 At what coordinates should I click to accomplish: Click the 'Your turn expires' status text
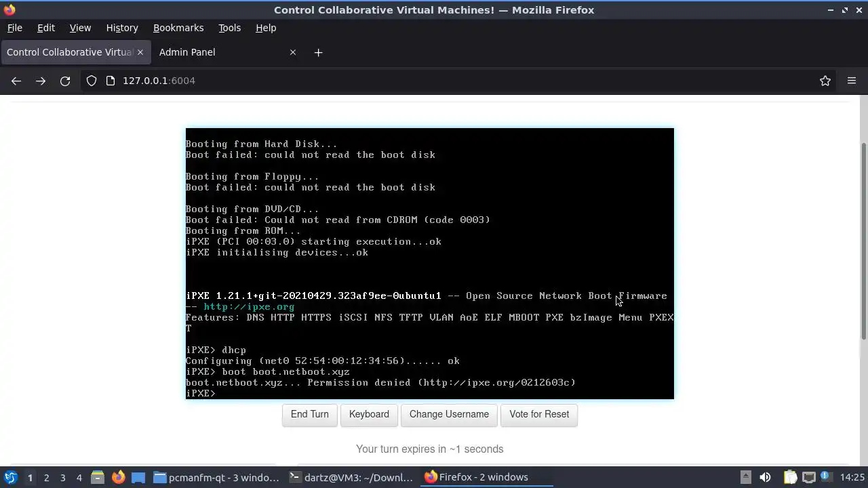pos(429,449)
